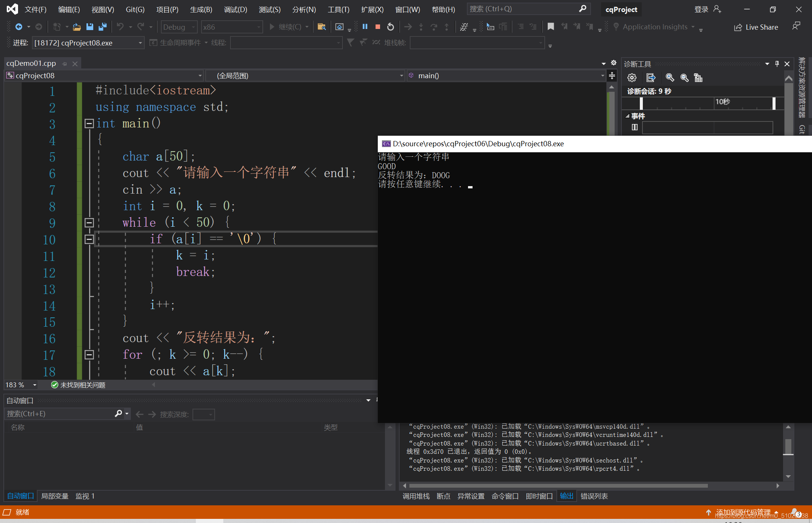The height and width of the screenshot is (523, 812).
Task: Open the Immediate Window tab (即时窗口)
Action: tap(539, 496)
